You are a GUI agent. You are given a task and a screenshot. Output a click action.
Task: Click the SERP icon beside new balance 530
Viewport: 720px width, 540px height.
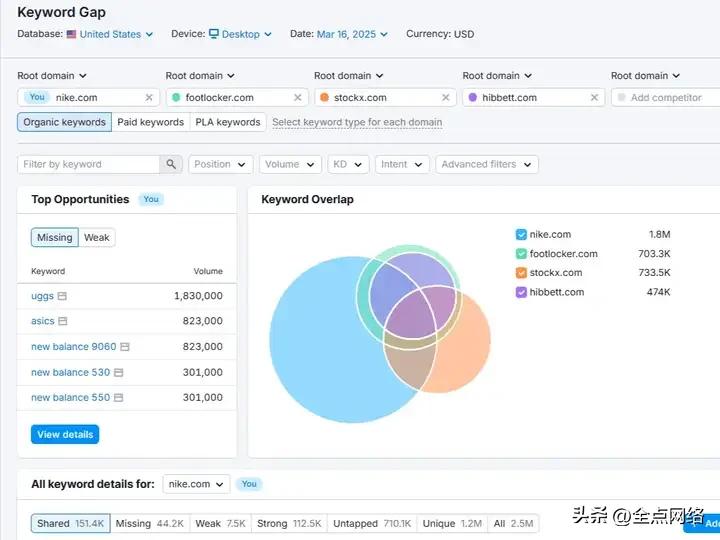pyautogui.click(x=118, y=372)
